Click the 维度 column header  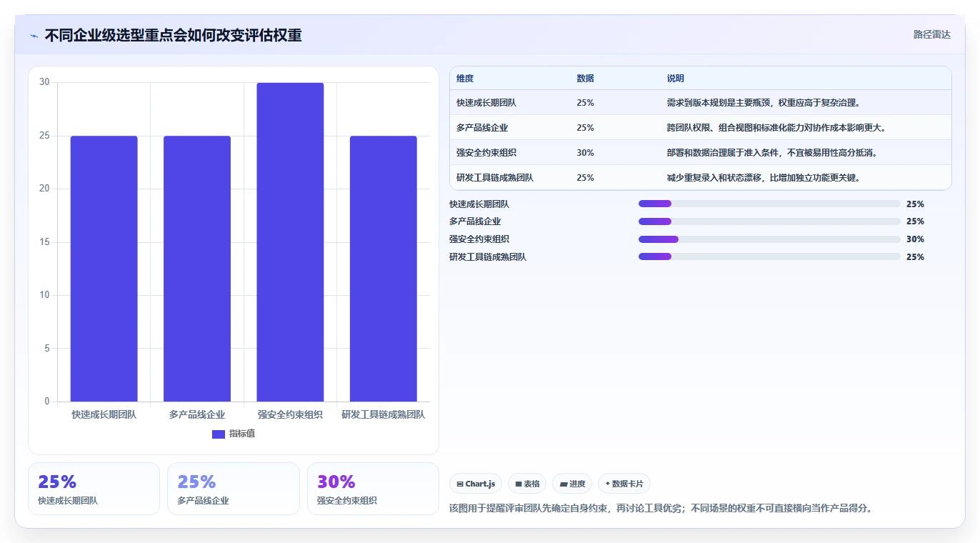pyautogui.click(x=465, y=79)
